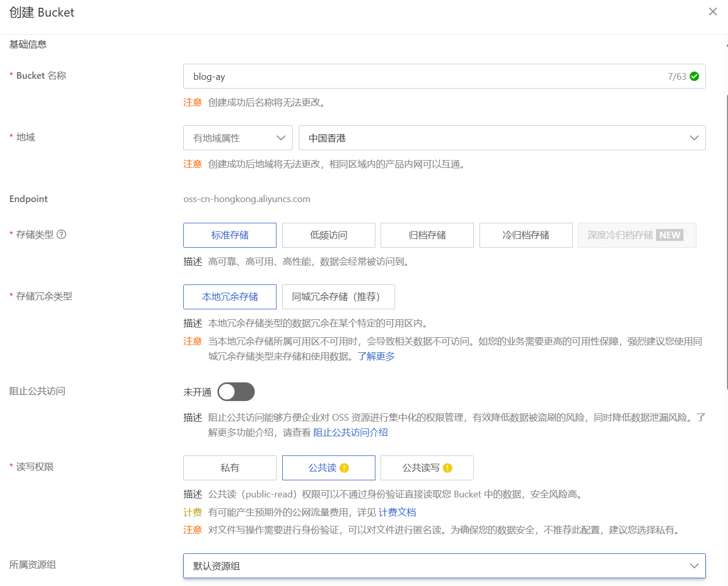
Task: Click the 存储冗余类型 field label
Action: [x=44, y=296]
